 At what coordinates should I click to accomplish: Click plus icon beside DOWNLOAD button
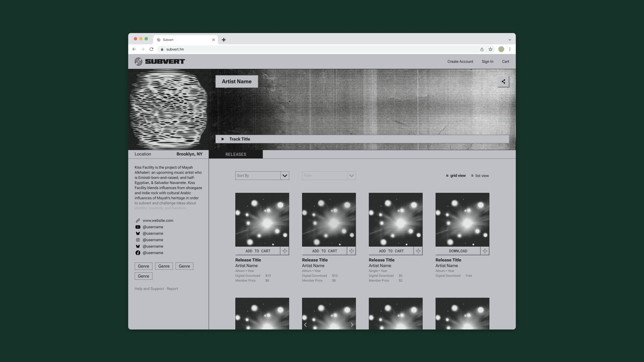tap(485, 251)
